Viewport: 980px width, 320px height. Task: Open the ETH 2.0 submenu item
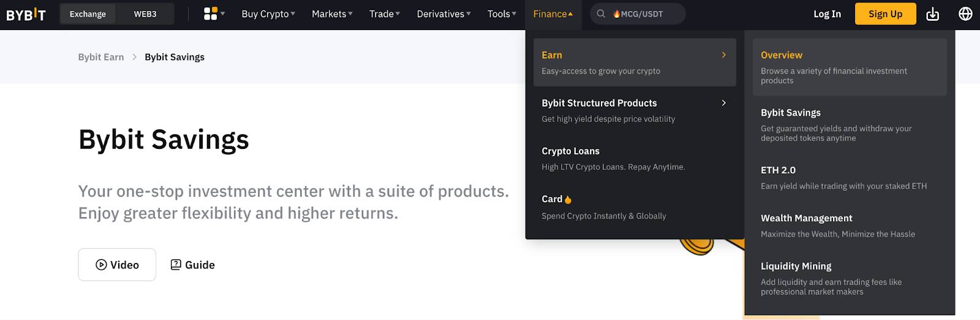click(850, 178)
